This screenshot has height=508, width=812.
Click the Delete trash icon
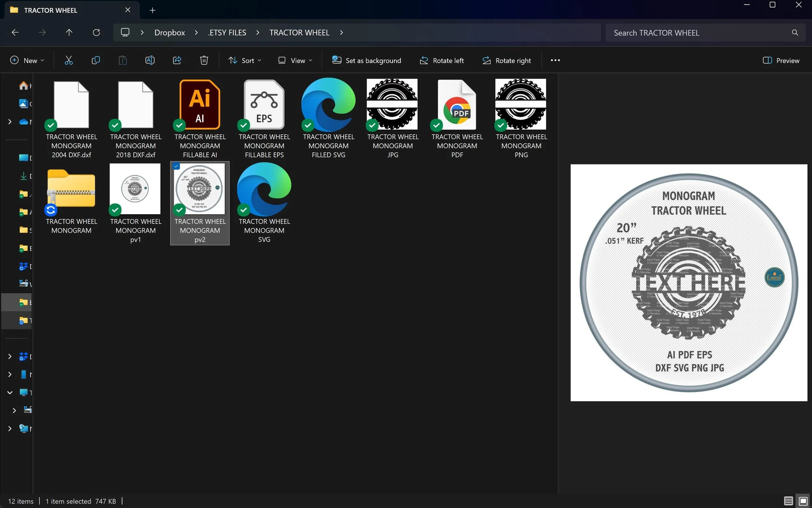[x=204, y=60]
